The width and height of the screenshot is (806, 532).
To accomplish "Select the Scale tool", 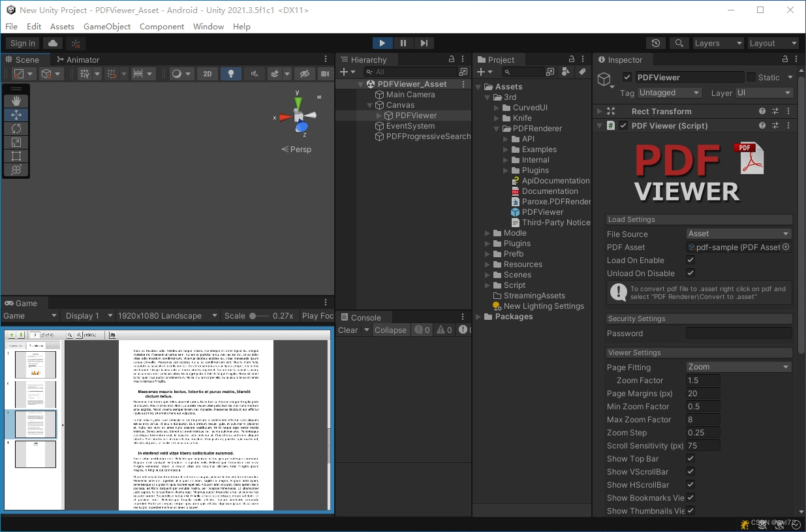I will 15,142.
